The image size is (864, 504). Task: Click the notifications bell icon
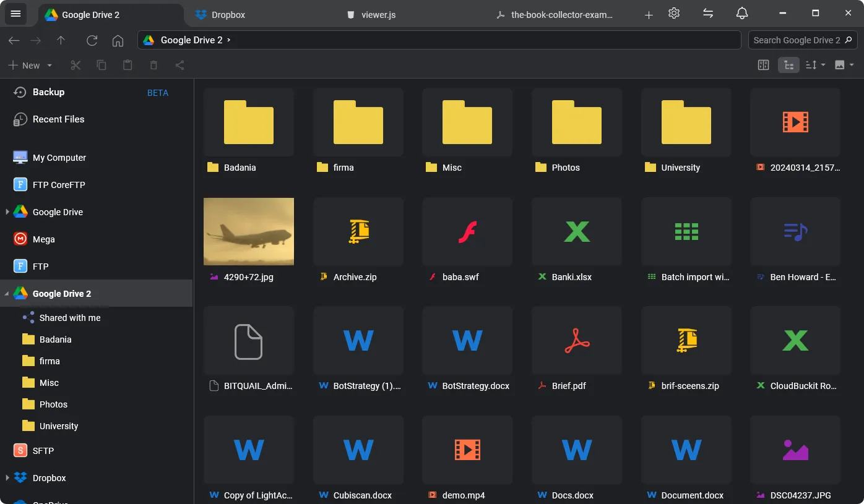coord(741,14)
